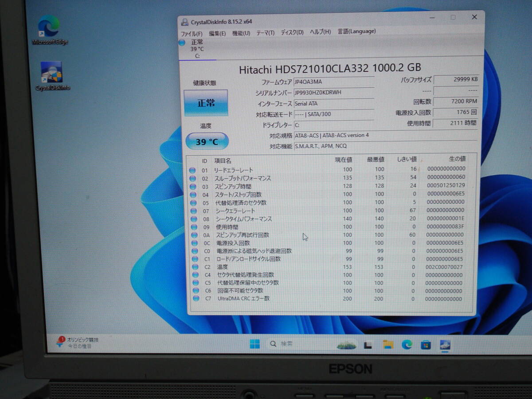The height and width of the screenshot is (399, 532).
Task: Click status icon for リードエラーレート row
Action: click(192, 170)
